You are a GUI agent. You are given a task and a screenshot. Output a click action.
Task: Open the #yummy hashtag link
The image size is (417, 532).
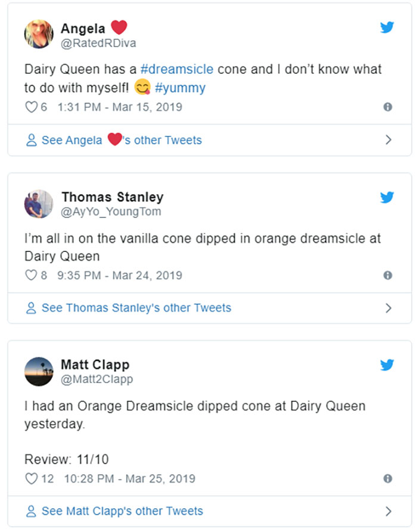coord(180,88)
